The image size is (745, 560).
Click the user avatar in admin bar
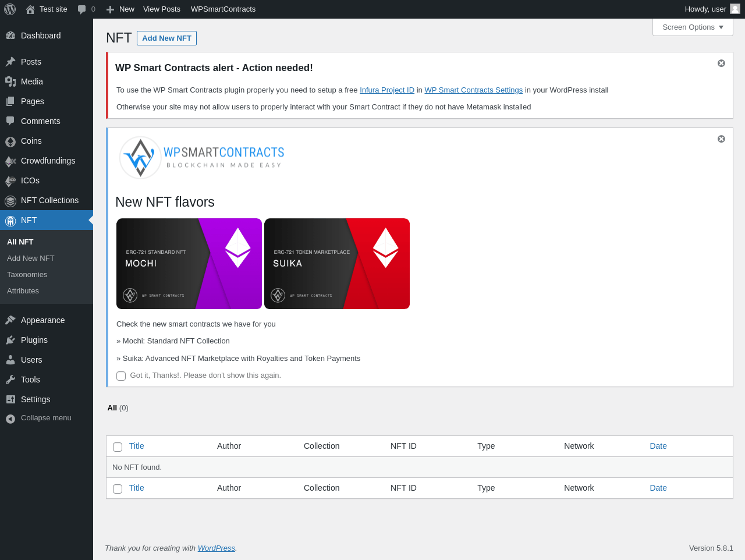click(x=735, y=9)
